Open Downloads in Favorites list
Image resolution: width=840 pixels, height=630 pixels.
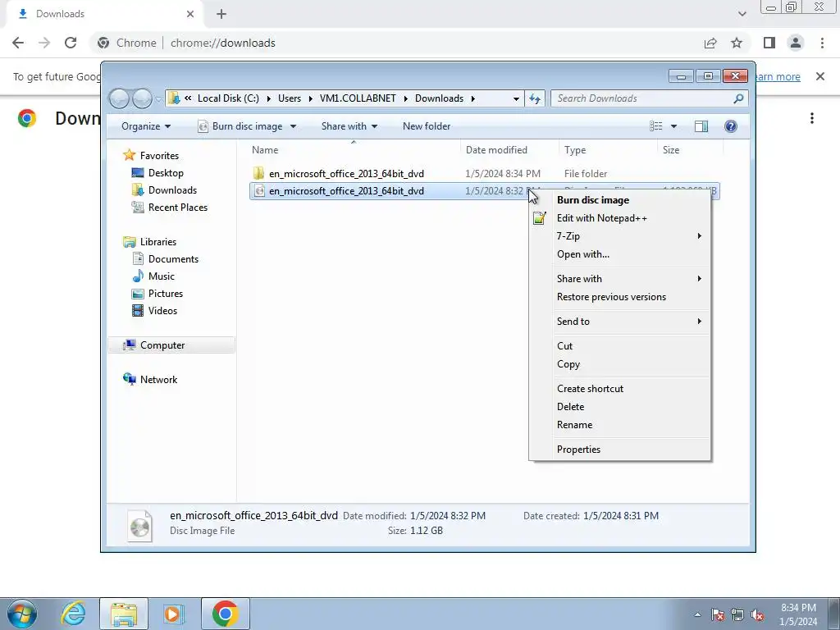point(172,190)
